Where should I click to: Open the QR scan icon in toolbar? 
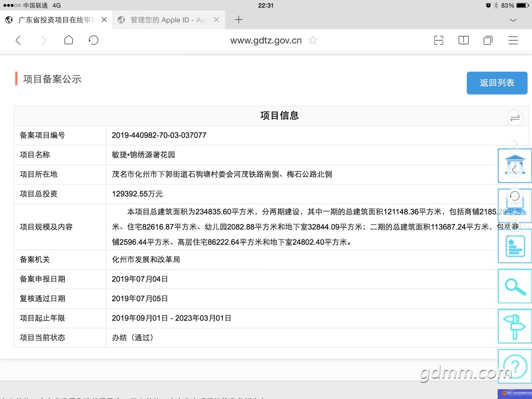[x=438, y=40]
